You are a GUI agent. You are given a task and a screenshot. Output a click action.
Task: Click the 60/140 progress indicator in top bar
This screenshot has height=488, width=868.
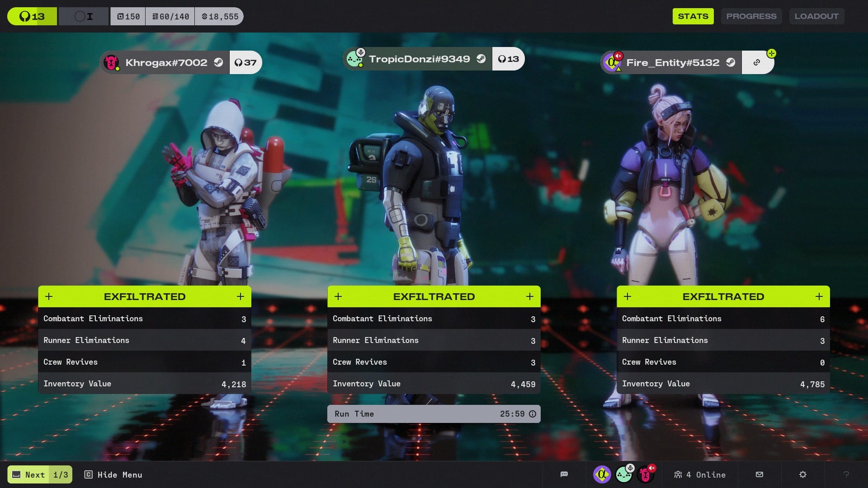[170, 17]
